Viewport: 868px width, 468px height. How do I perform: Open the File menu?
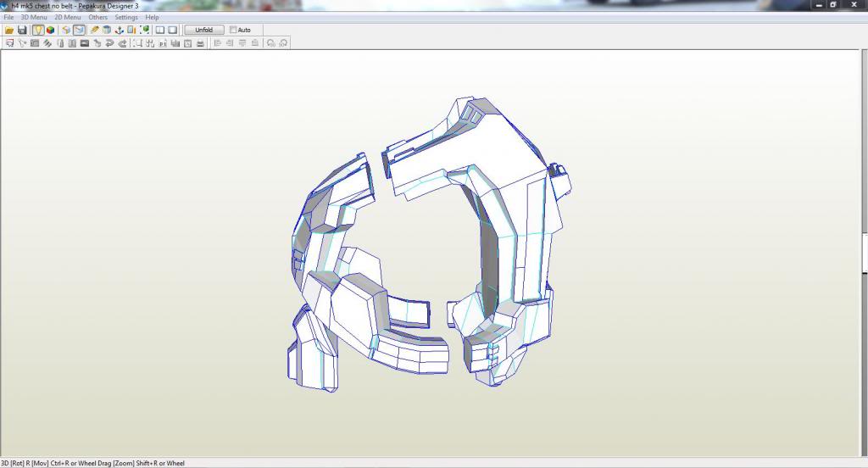[8, 17]
